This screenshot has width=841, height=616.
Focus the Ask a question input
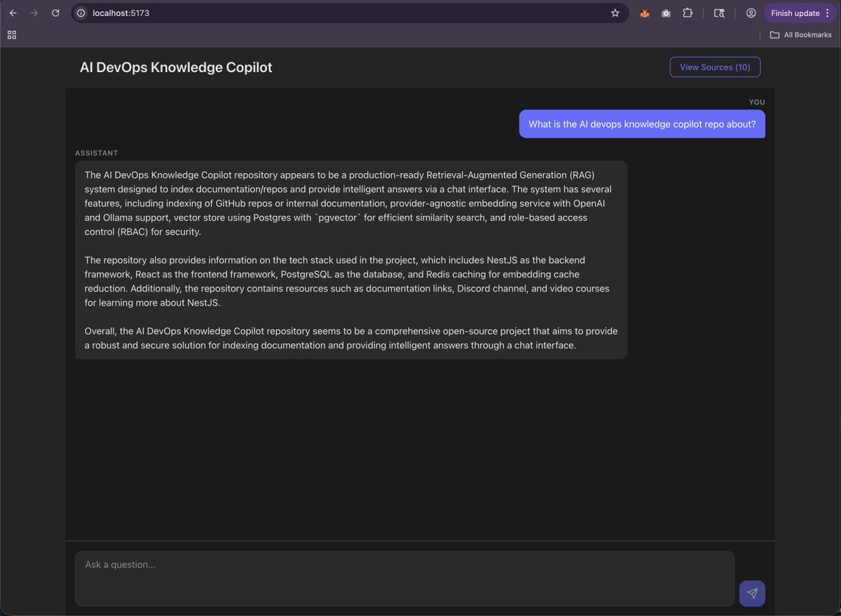tap(404, 578)
